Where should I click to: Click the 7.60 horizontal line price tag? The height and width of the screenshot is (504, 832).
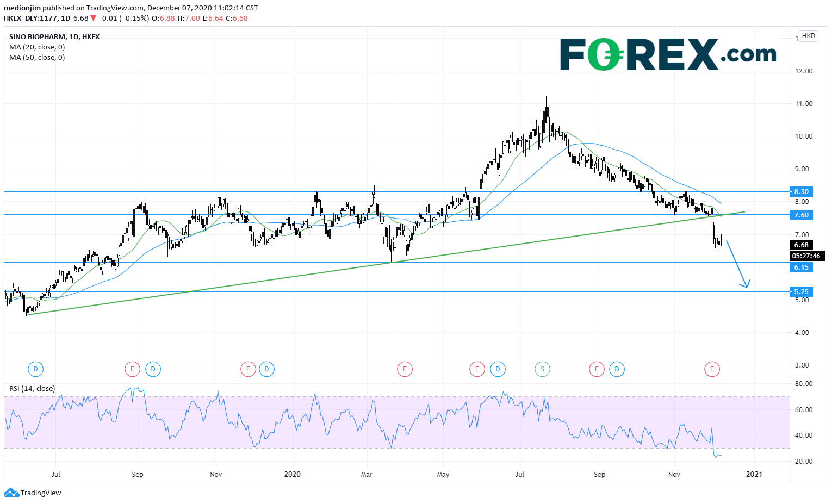(x=801, y=215)
